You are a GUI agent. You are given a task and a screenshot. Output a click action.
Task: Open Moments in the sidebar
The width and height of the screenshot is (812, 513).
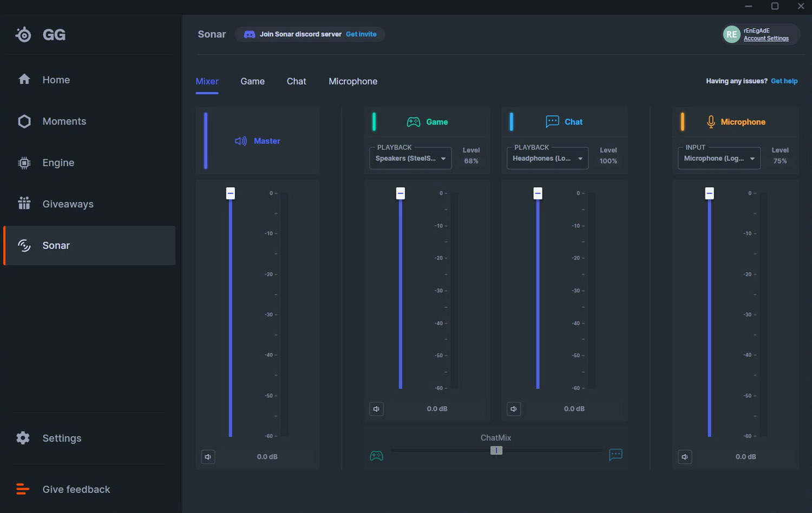tap(89, 121)
